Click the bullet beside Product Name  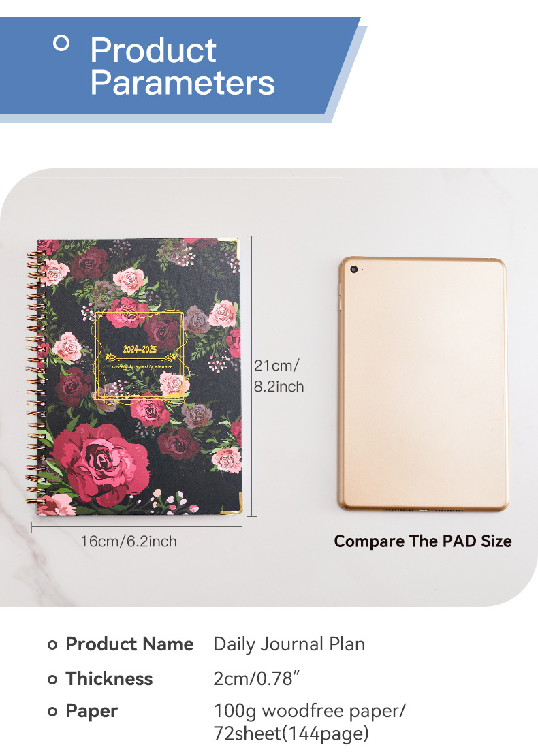click(52, 644)
